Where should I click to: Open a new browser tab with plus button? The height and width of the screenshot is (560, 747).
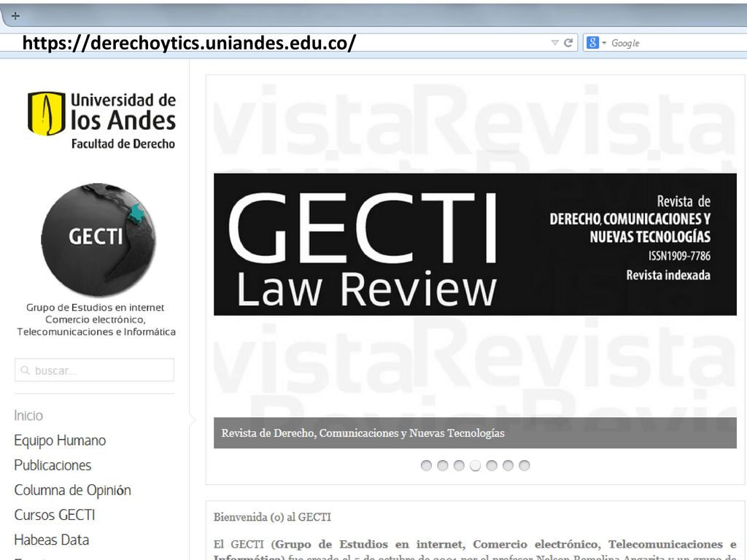(15, 16)
